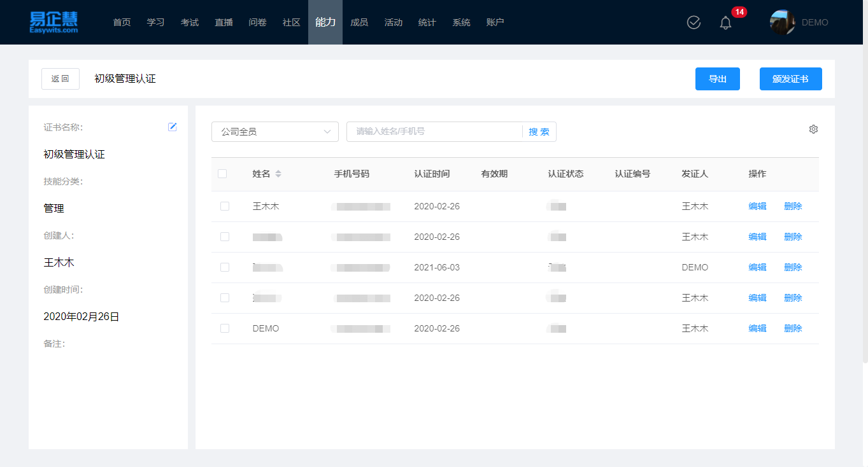
Task: Click the 认证时间 column header
Action: click(x=432, y=174)
